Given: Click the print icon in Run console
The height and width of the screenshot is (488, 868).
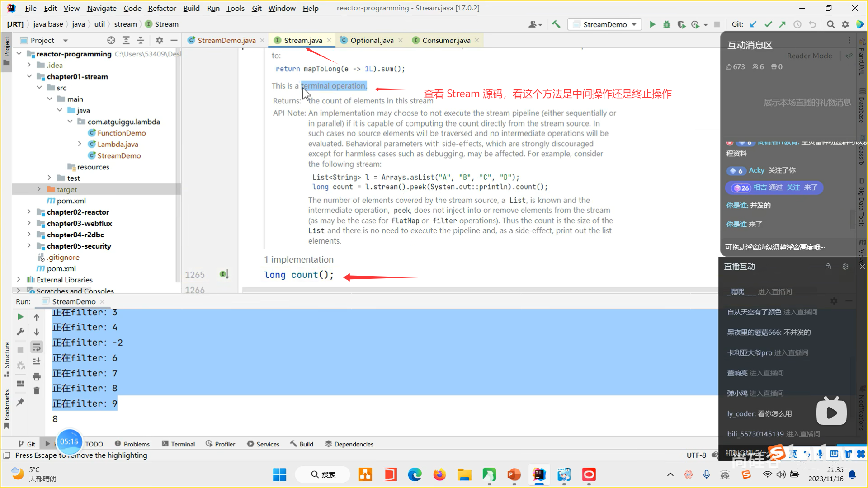Looking at the screenshot, I should 37,376.
